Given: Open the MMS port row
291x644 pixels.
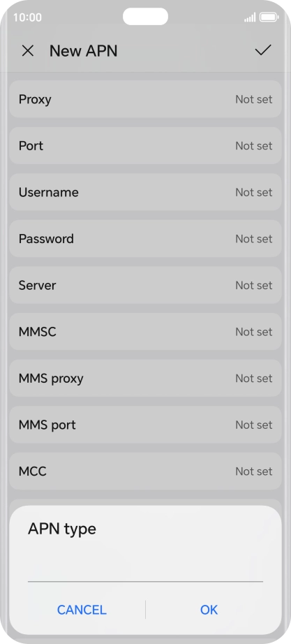Looking at the screenshot, I should tap(145, 425).
